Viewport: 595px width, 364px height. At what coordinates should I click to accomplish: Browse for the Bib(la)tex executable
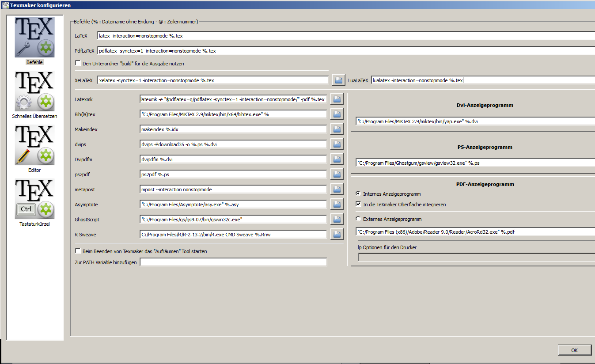click(337, 114)
